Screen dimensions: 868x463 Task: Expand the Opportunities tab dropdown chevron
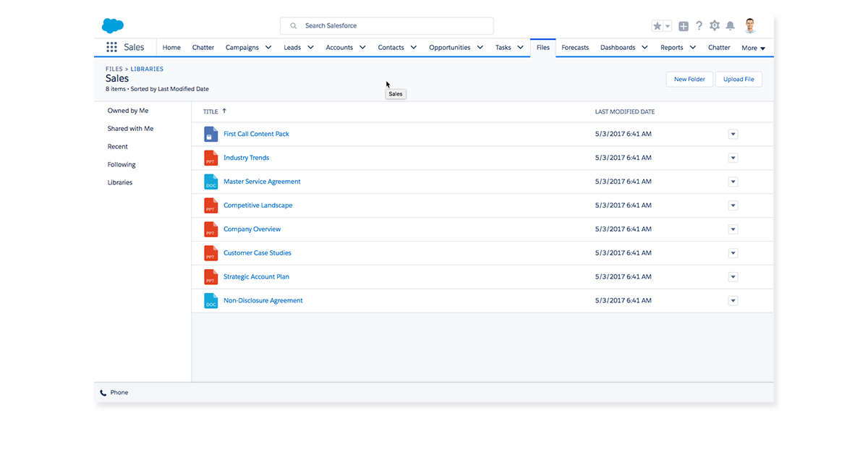coord(480,48)
